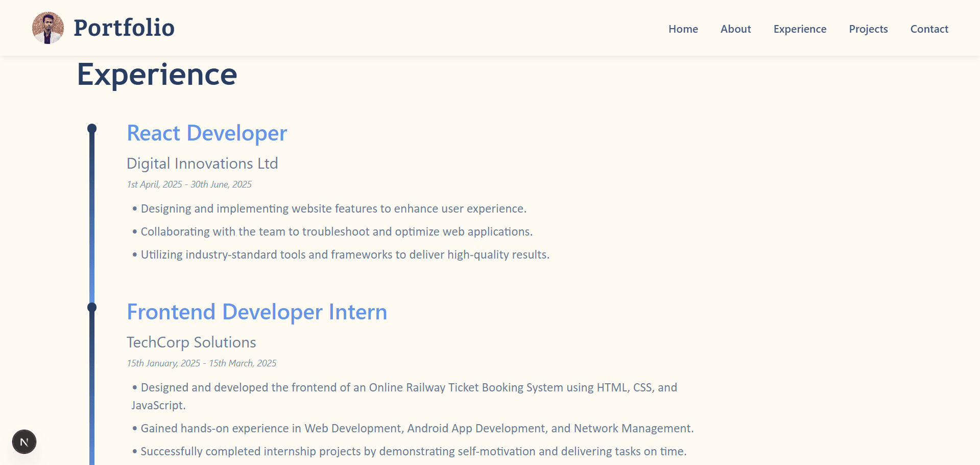
Task: Click the bullet about Online Railway Ticket Booking System
Action: pos(404,396)
